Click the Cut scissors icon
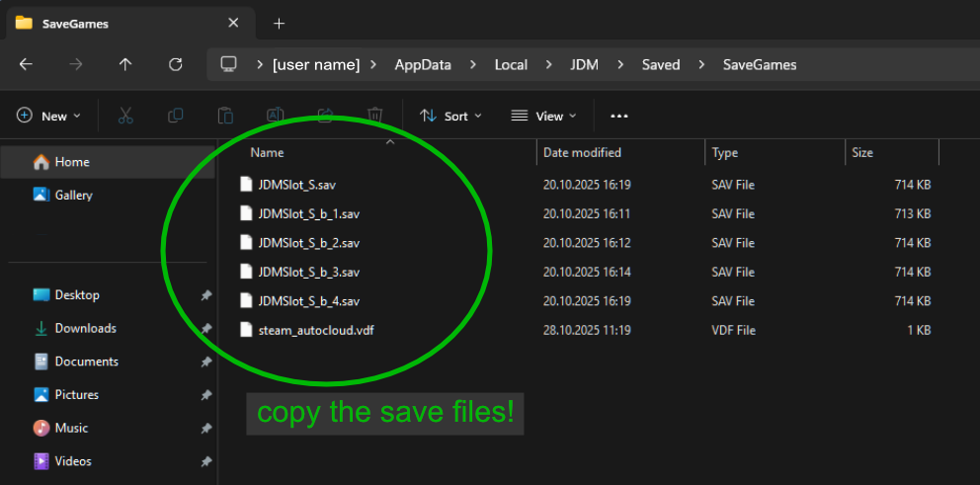The width and height of the screenshot is (980, 485). tap(125, 116)
